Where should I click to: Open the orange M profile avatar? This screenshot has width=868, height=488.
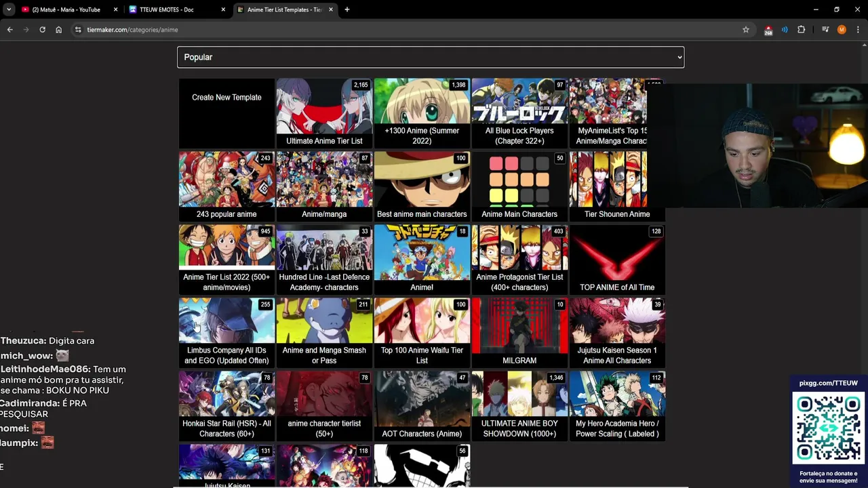click(x=842, y=30)
